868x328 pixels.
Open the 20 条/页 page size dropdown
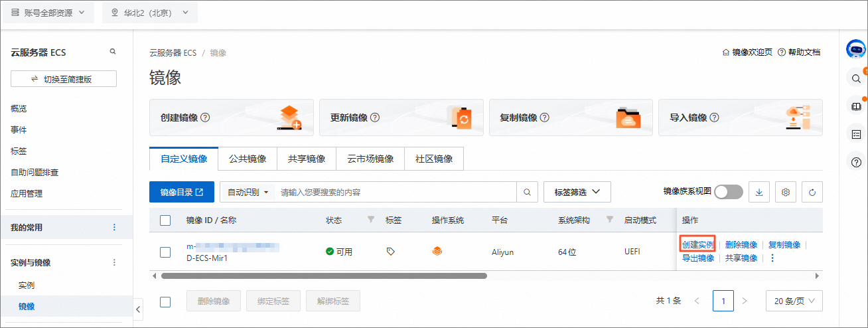click(x=794, y=301)
